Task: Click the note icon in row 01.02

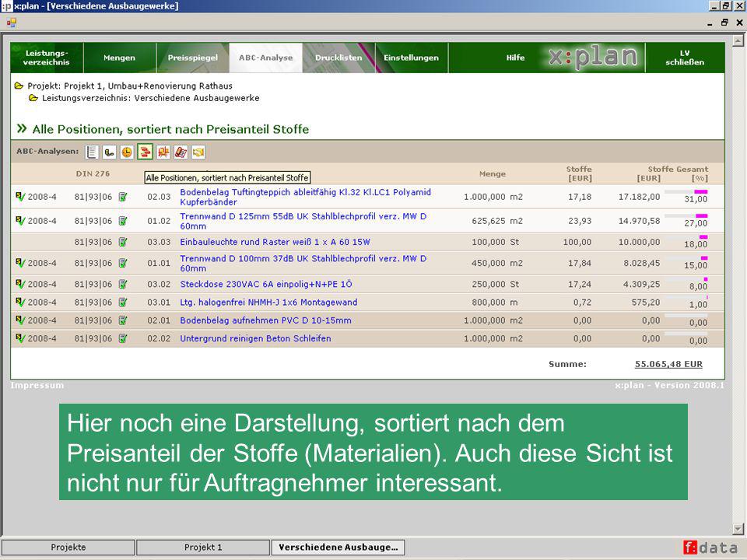Action: [x=123, y=221]
